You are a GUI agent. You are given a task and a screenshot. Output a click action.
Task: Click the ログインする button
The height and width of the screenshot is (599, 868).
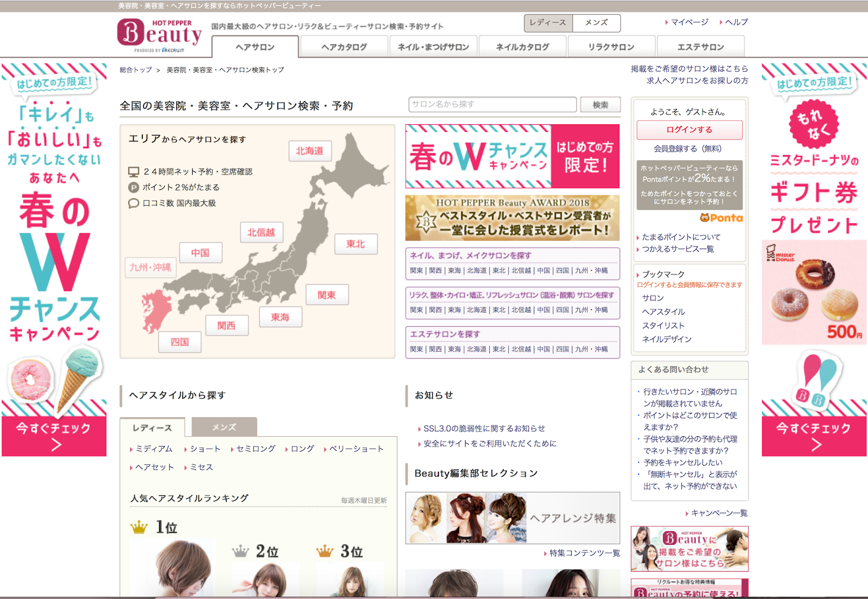[x=690, y=130]
